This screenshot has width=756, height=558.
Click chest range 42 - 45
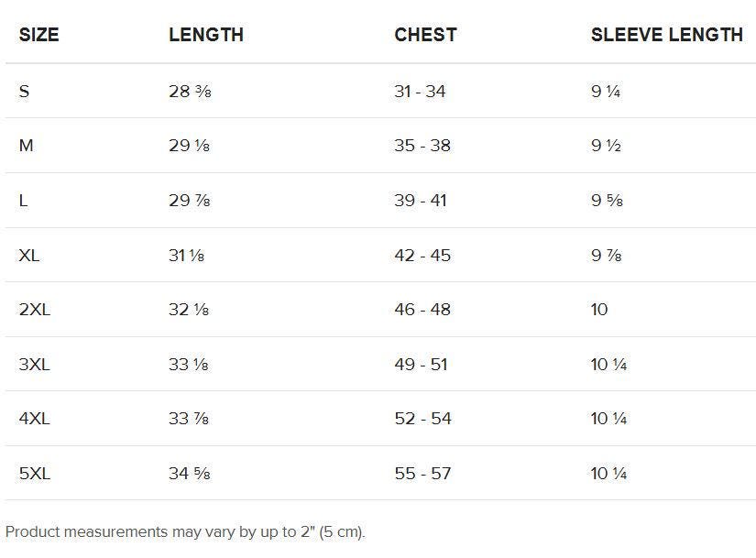(x=422, y=255)
